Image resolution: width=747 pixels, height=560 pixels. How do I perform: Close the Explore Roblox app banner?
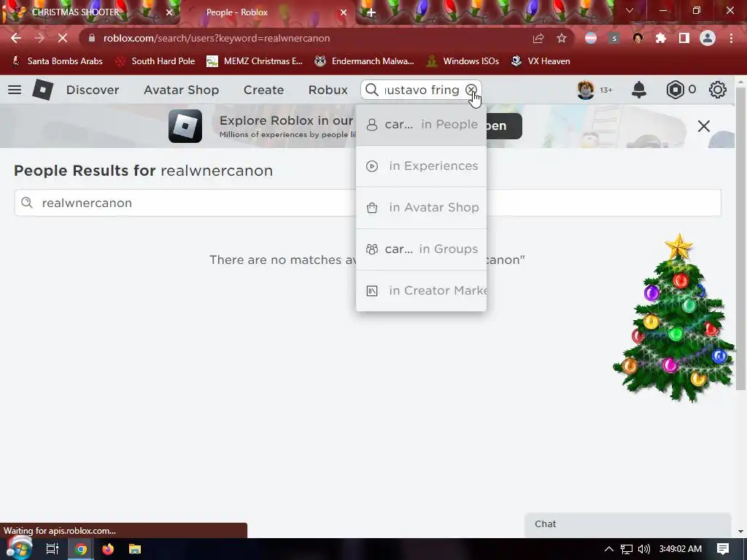(x=704, y=126)
